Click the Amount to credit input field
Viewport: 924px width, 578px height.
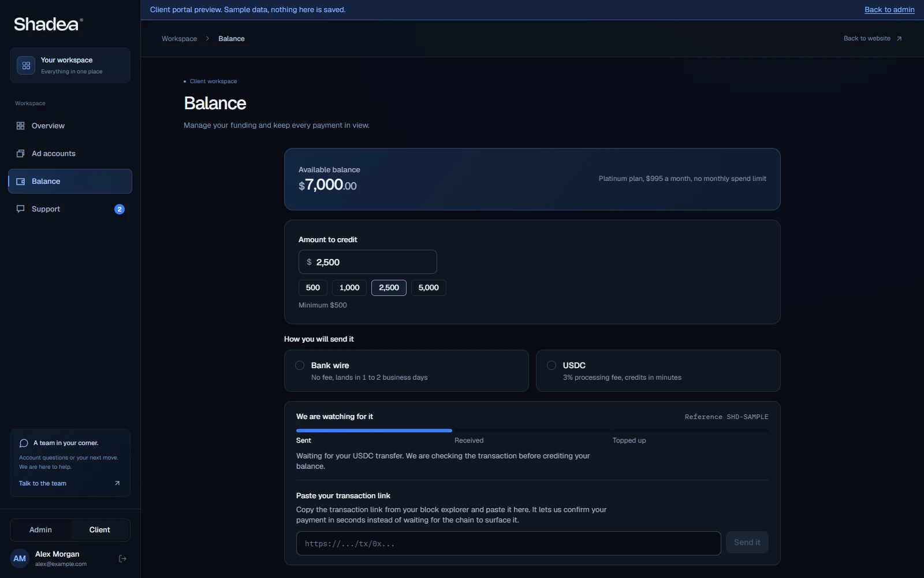click(368, 262)
